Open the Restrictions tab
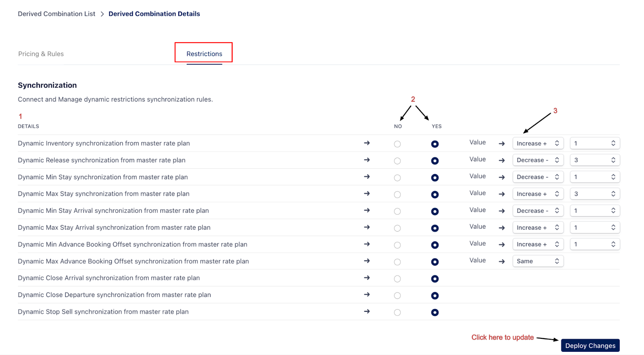Viewport: 644px width, 355px height. tap(204, 54)
